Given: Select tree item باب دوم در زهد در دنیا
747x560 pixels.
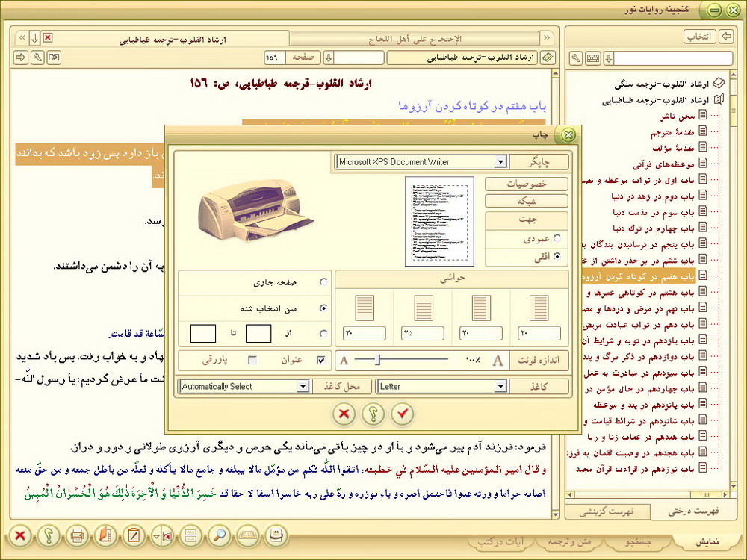Looking at the screenshot, I should point(652,196).
